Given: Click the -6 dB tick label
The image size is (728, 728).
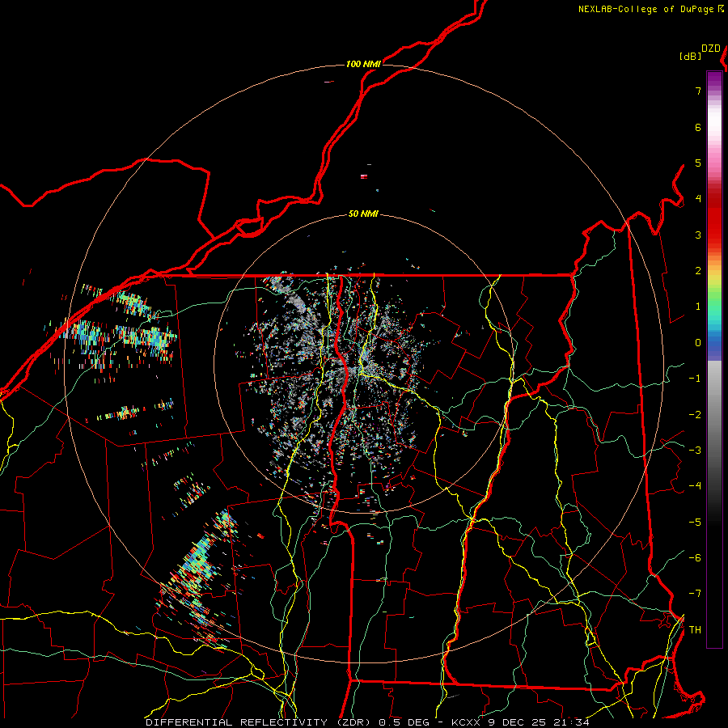Looking at the screenshot, I should (x=695, y=558).
